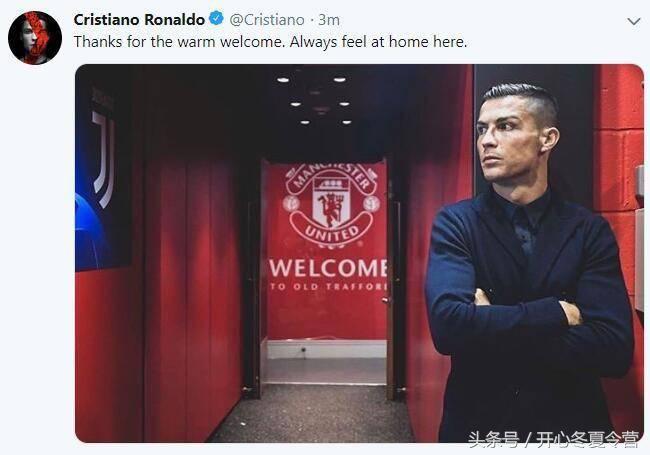The height and width of the screenshot is (455, 650).
Task: Click the "TO OLD TRAFFORD" text in the photo
Action: point(328,287)
